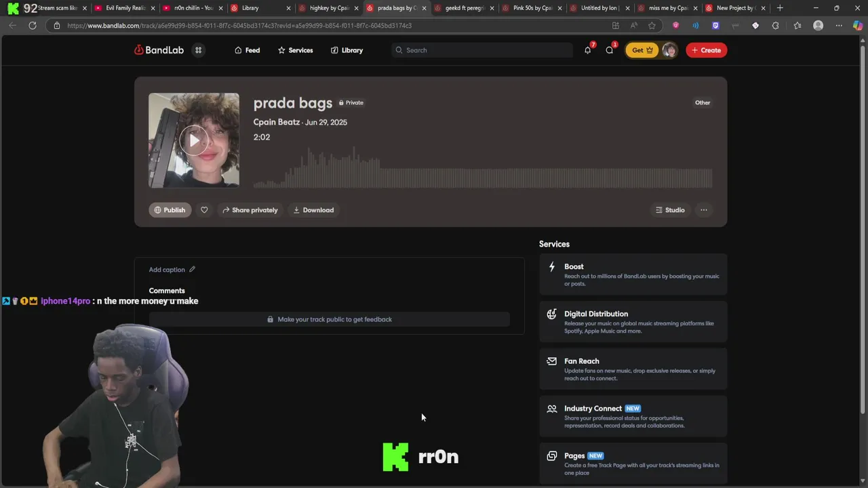Open the Cpain Beatz artist link
This screenshot has width=868, height=488.
(276, 122)
